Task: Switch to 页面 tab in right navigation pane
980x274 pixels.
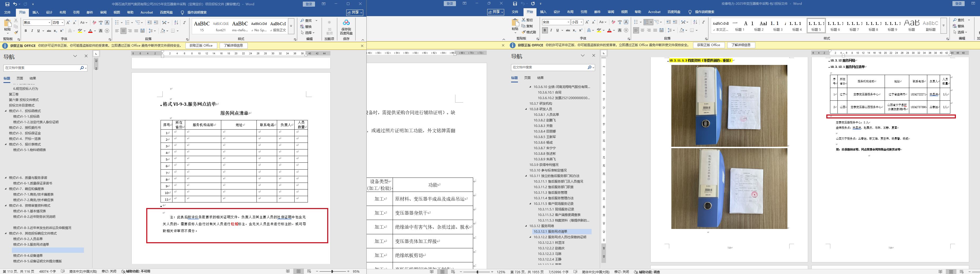Action: tap(527, 78)
